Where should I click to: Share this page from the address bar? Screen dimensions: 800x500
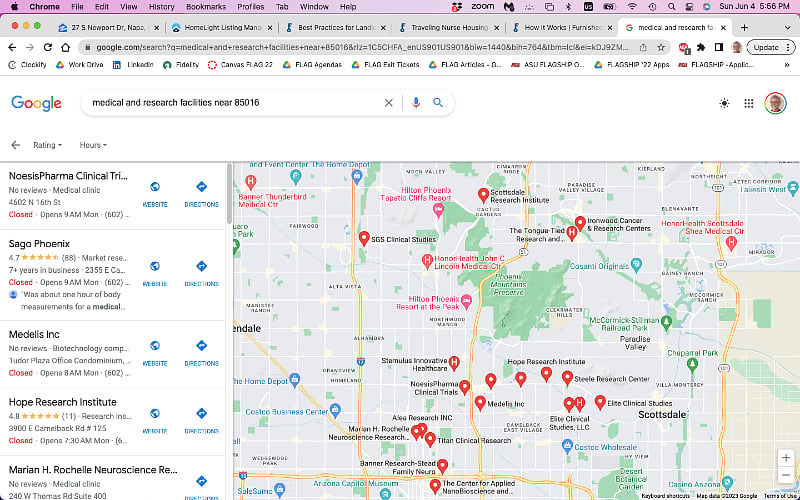point(643,47)
